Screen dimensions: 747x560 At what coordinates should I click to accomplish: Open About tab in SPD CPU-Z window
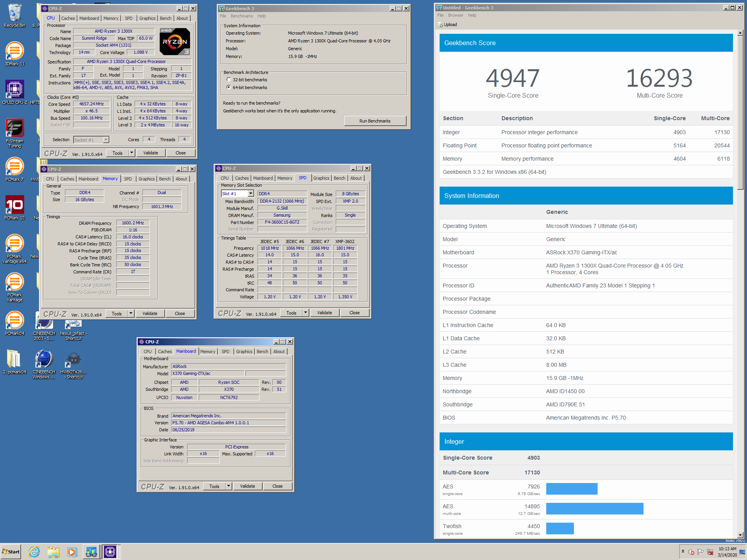coord(356,178)
